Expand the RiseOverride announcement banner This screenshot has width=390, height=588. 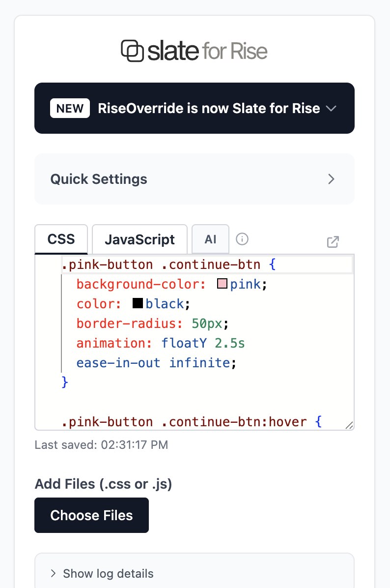tap(194, 108)
